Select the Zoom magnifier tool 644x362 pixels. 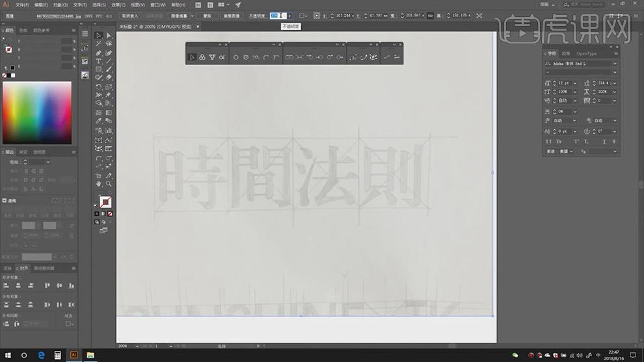coord(109,184)
